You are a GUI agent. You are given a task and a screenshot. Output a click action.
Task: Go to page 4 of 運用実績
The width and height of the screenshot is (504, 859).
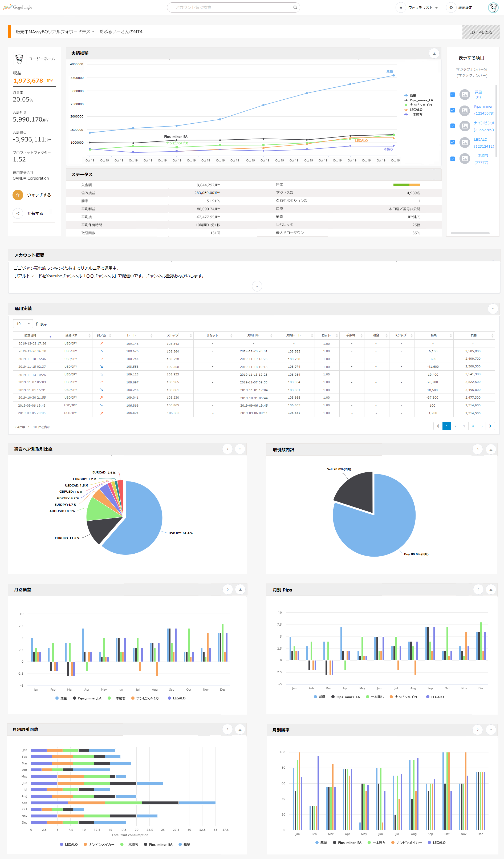(473, 426)
